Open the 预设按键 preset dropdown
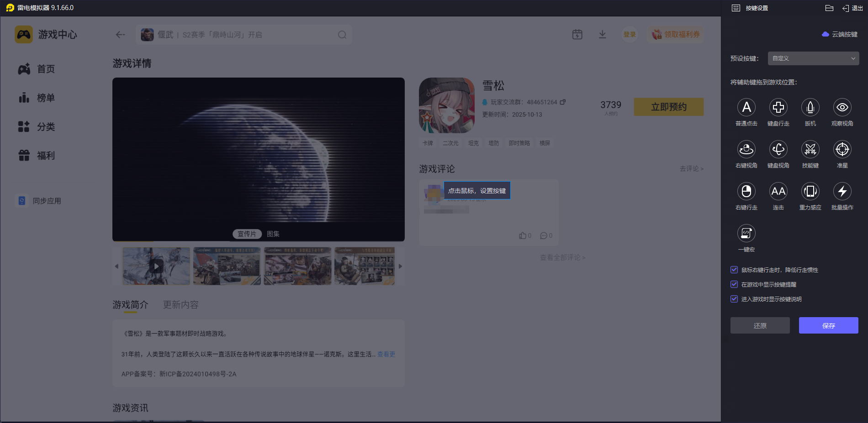The height and width of the screenshot is (423, 868). pos(813,58)
